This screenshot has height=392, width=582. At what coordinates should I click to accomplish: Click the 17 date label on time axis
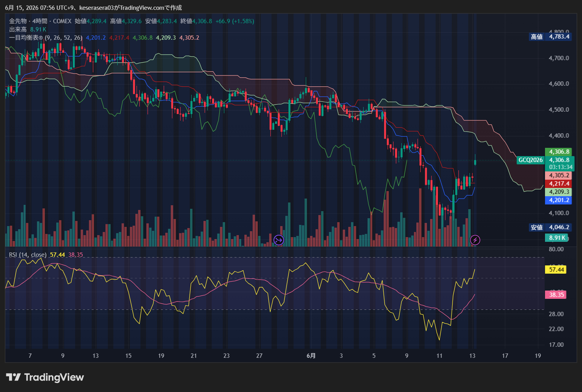coord(505,356)
